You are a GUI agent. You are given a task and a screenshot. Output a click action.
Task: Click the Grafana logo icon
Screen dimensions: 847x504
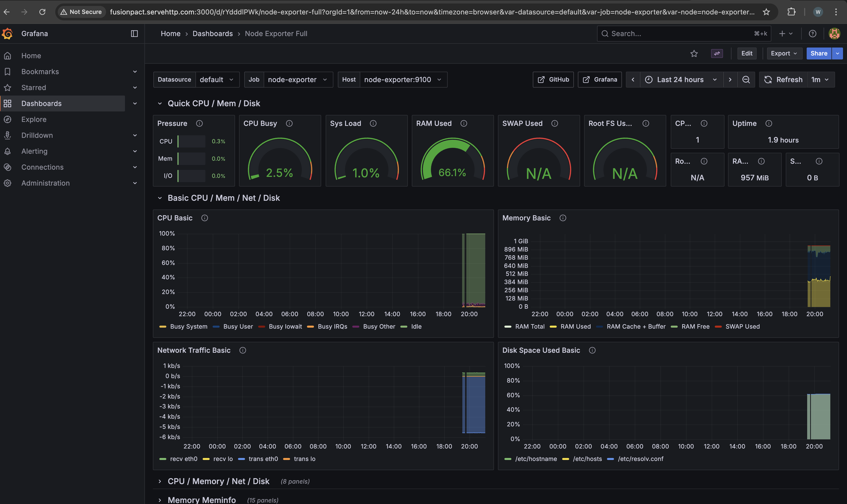[7, 34]
